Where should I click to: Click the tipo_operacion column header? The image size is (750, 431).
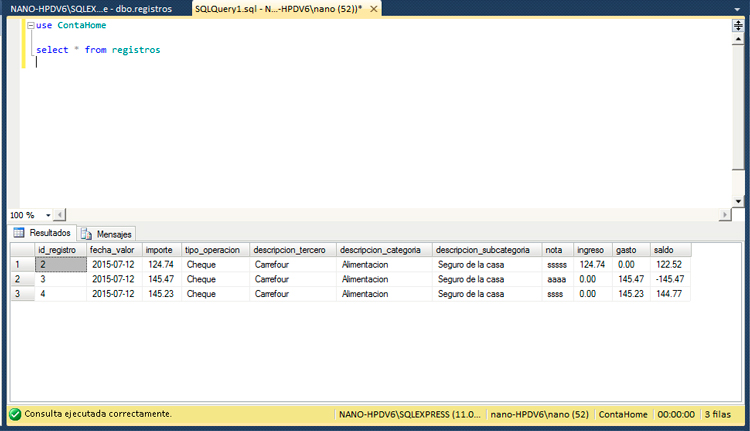tap(215, 250)
